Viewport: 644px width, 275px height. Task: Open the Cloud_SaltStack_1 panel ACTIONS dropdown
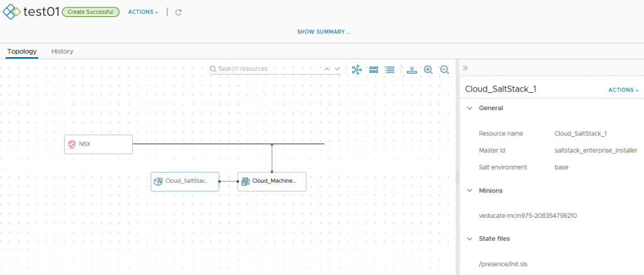click(623, 90)
